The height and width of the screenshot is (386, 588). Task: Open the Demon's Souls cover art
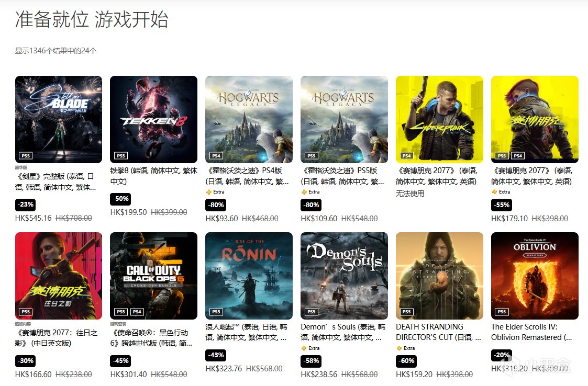pyautogui.click(x=344, y=276)
